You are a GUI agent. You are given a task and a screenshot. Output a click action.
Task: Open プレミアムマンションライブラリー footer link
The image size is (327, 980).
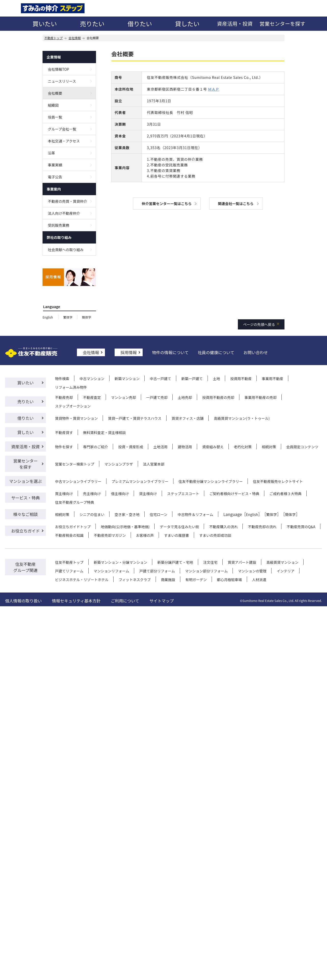140,482
